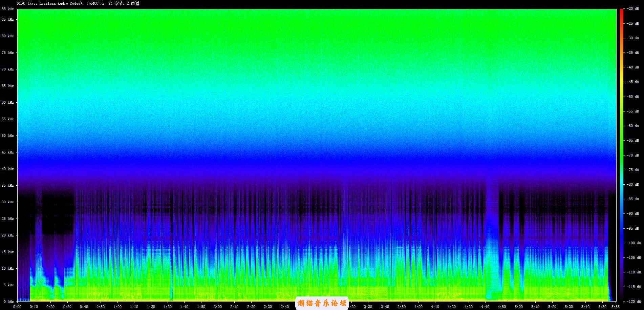This screenshot has width=644, height=310.
Task: Select the 15 kHz axis label
Action: coord(8,252)
